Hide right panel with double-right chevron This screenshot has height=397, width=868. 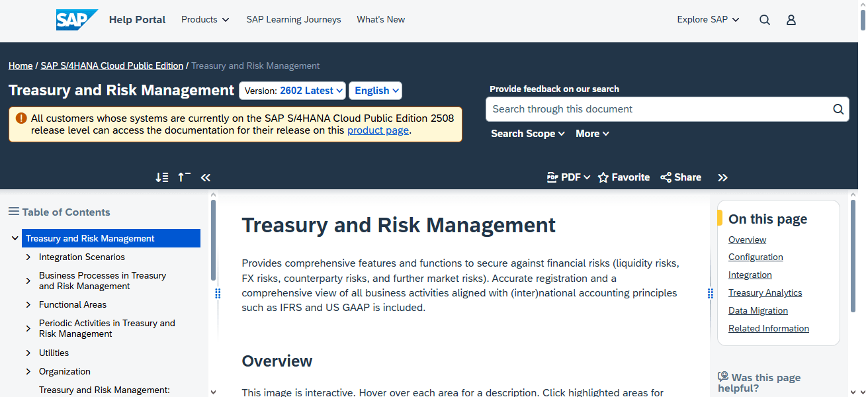pyautogui.click(x=722, y=177)
